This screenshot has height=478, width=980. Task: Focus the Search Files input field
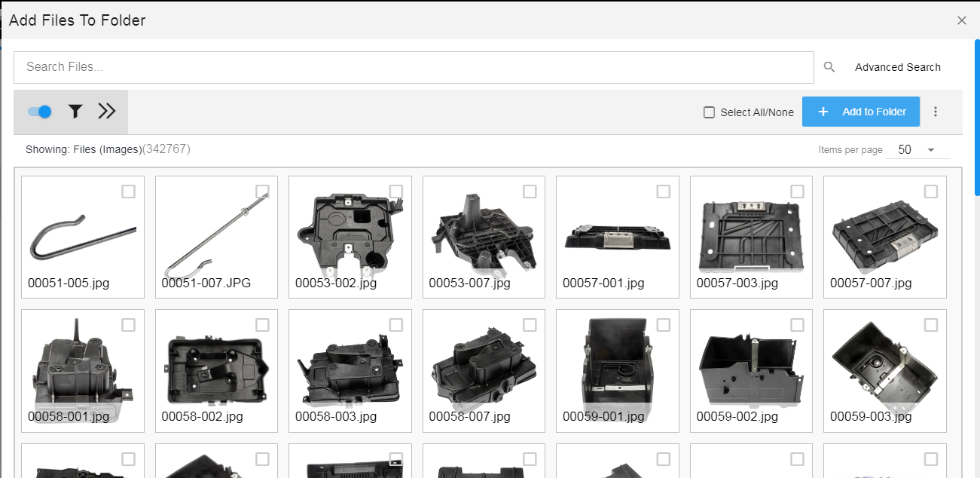tap(414, 67)
